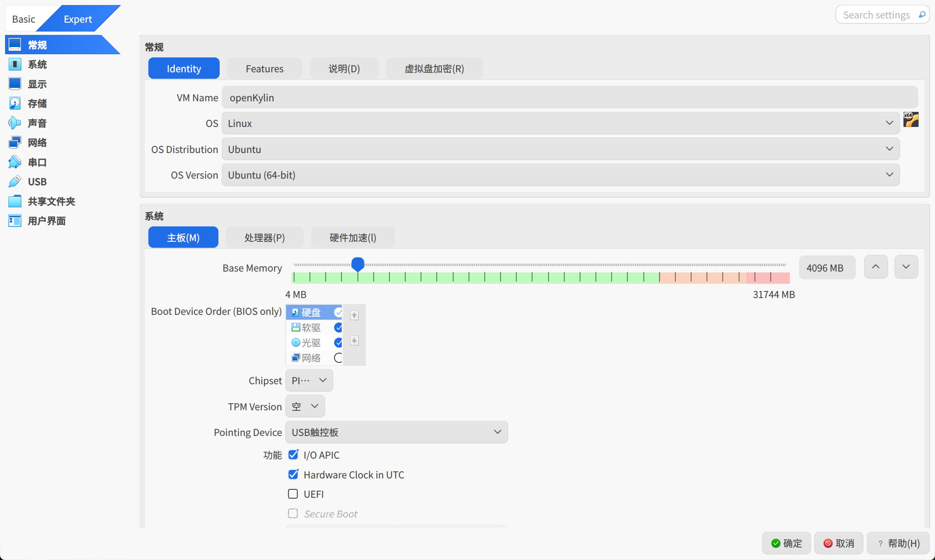The width and height of the screenshot is (935, 560).
Task: Open the 网络 network settings icon
Action: click(15, 143)
